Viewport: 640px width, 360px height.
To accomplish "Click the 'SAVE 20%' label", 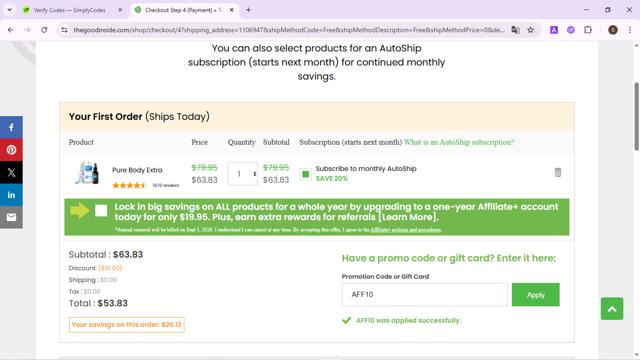I will pos(331,179).
